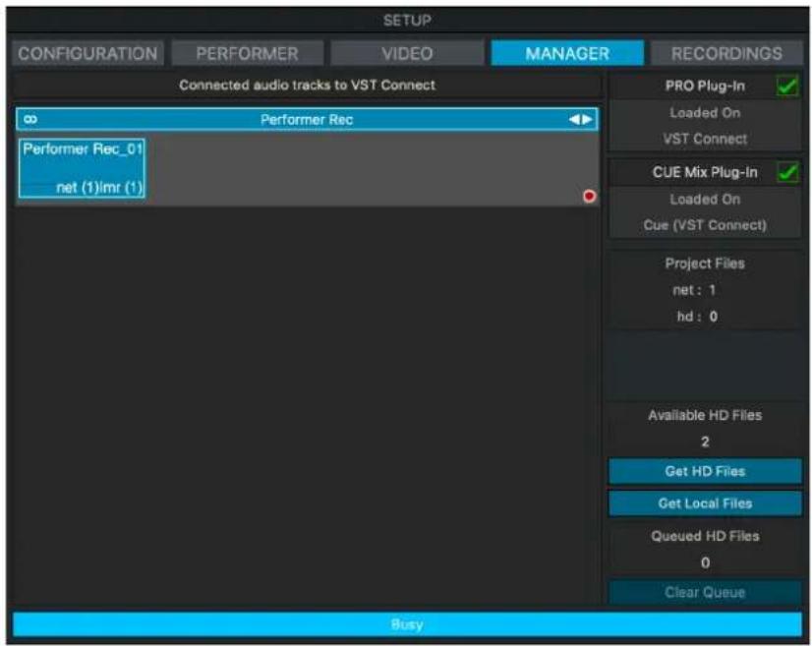Select the Performer Rec_01 clip
The image size is (812, 646).
coord(82,168)
